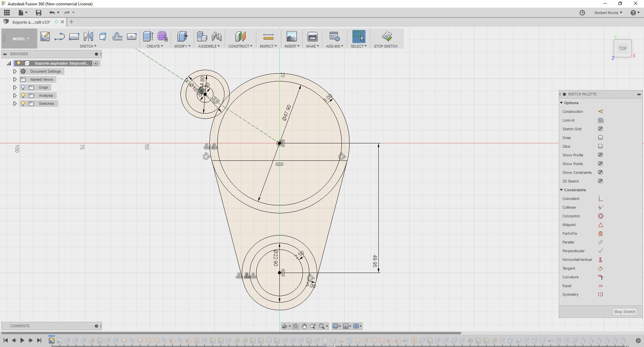Open the MODIFY menu
This screenshot has width=644, height=347.
point(182,46)
